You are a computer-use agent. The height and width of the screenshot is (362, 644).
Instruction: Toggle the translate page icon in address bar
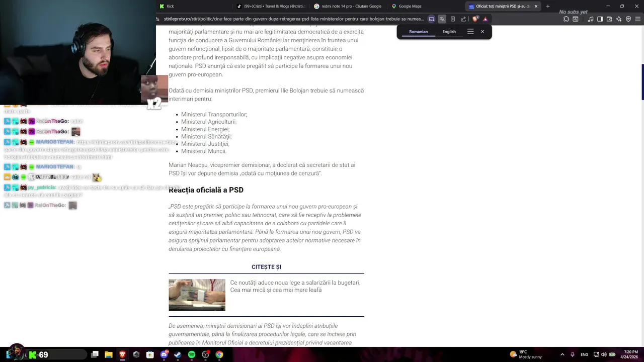tap(442, 19)
